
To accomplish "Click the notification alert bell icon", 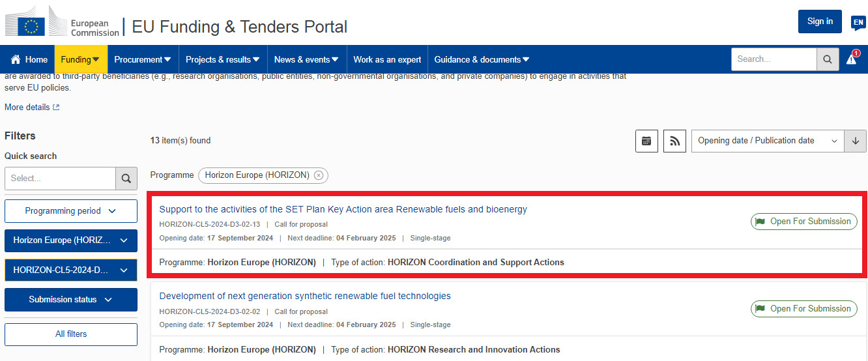I will [x=852, y=59].
